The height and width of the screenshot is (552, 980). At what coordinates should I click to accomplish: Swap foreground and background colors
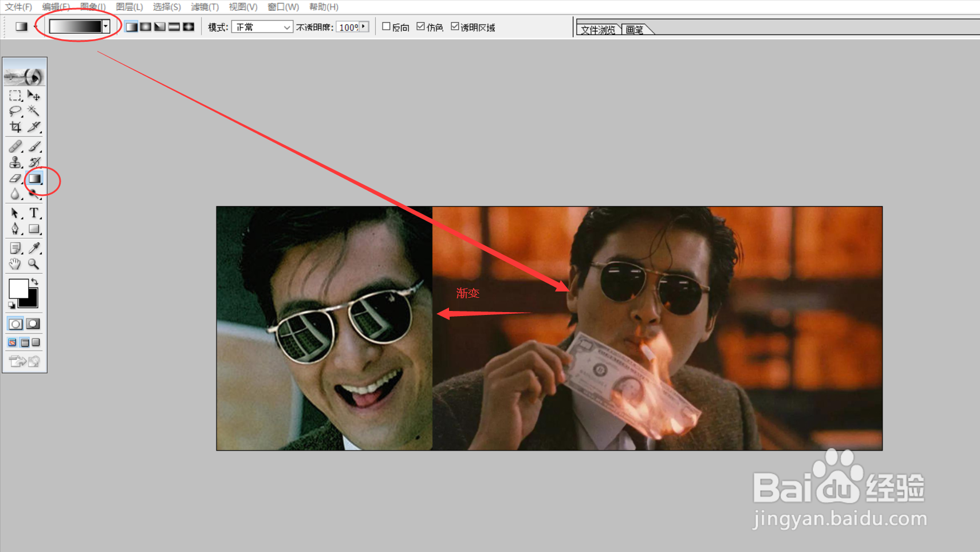34,281
